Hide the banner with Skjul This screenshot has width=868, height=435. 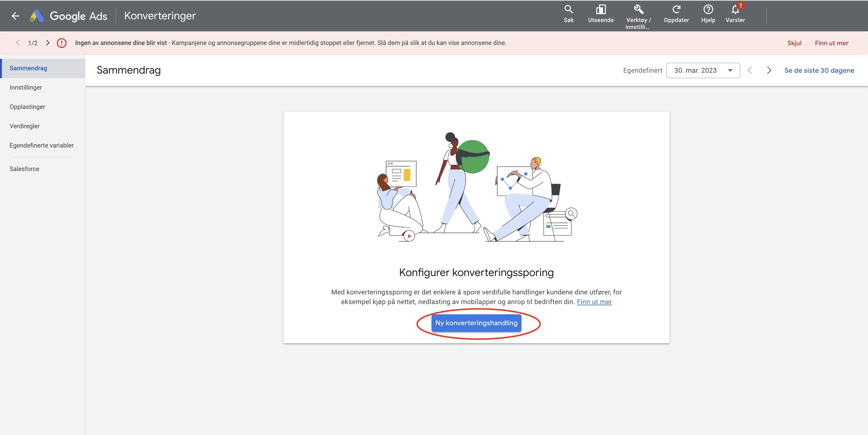(x=794, y=43)
